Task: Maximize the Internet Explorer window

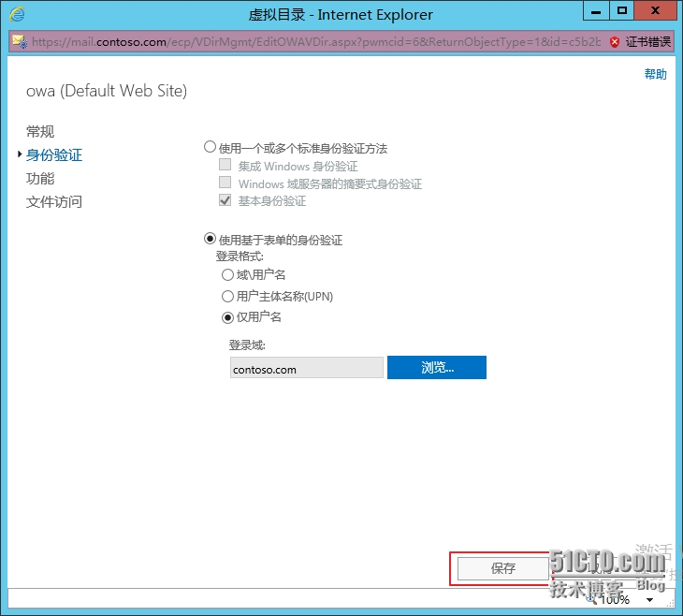Action: tap(622, 11)
